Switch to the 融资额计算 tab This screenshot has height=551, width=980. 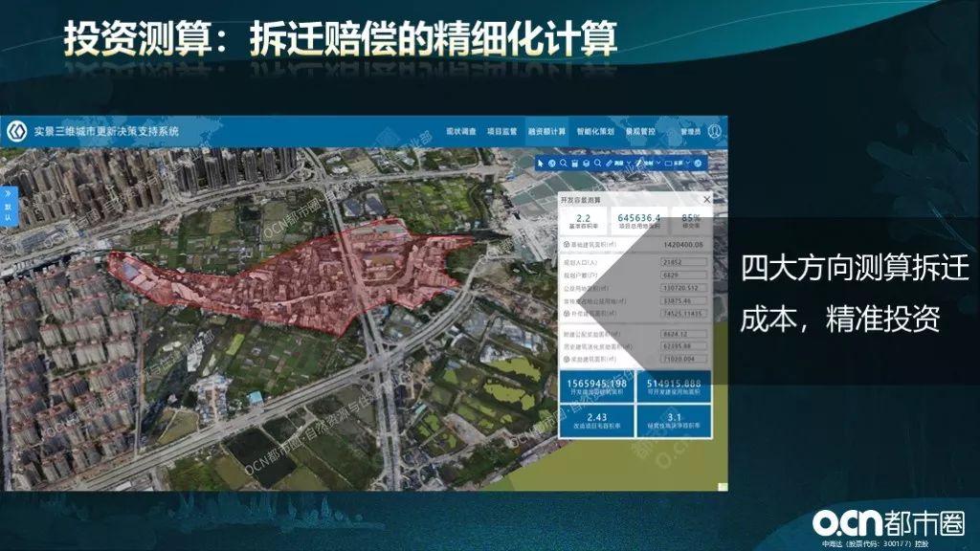click(546, 131)
